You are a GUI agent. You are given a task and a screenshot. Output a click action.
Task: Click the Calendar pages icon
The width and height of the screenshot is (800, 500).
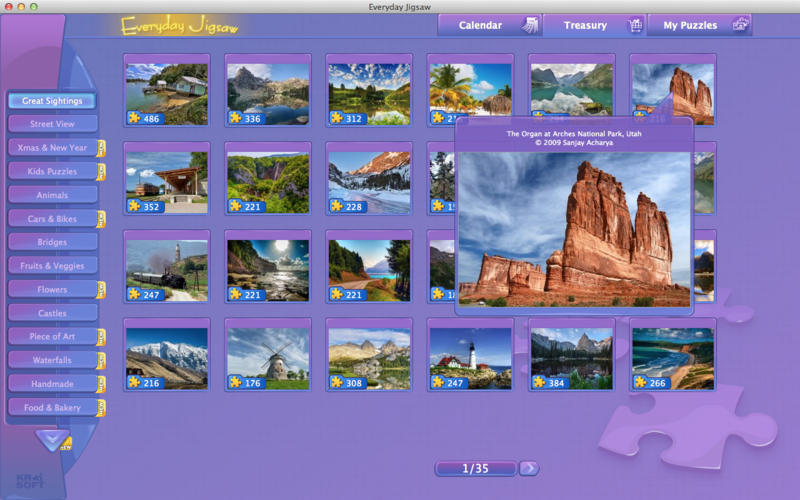(x=528, y=25)
